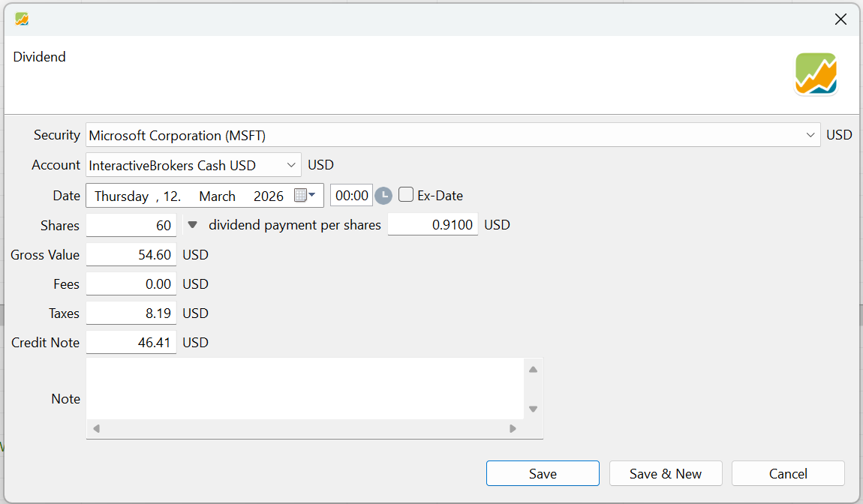
Task: Click the 'Credit Note' label
Action: pyautogui.click(x=45, y=342)
